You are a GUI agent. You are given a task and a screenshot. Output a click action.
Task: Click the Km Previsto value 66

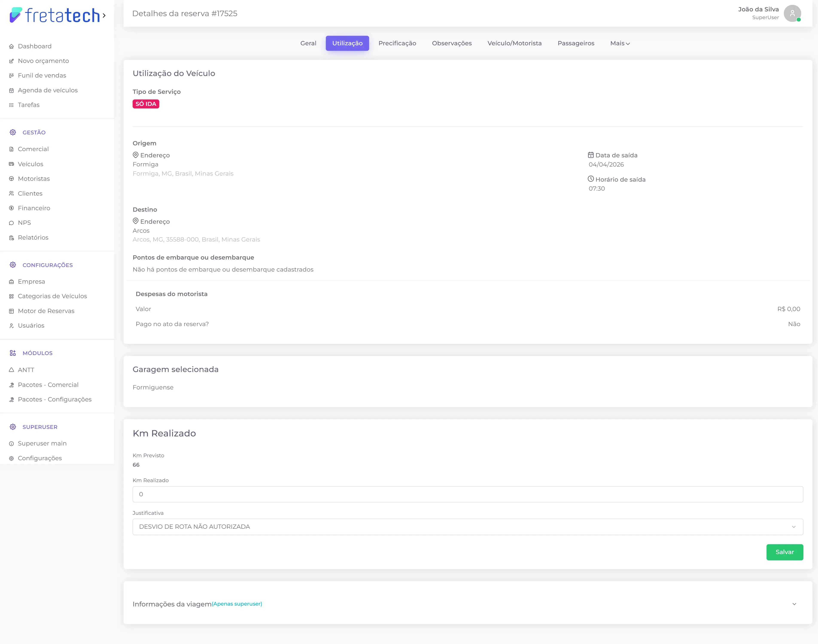tap(136, 465)
